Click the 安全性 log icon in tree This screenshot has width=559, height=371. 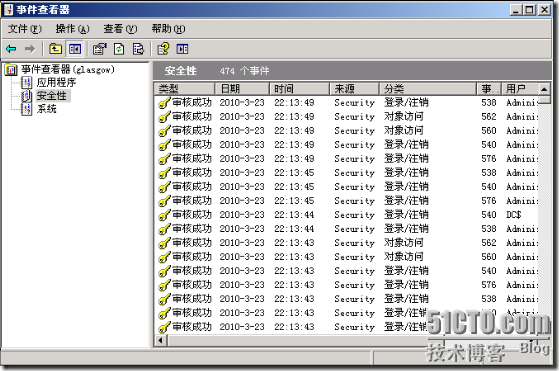pos(27,96)
